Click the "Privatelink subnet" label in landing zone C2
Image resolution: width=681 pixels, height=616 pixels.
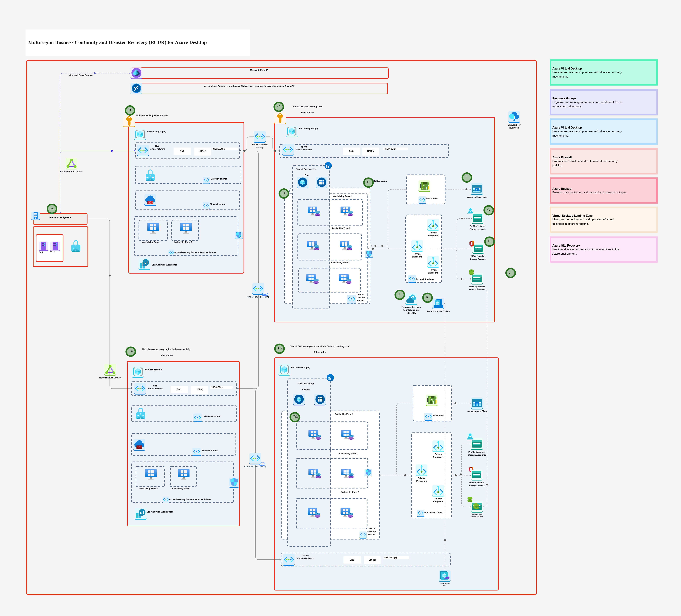433,512
